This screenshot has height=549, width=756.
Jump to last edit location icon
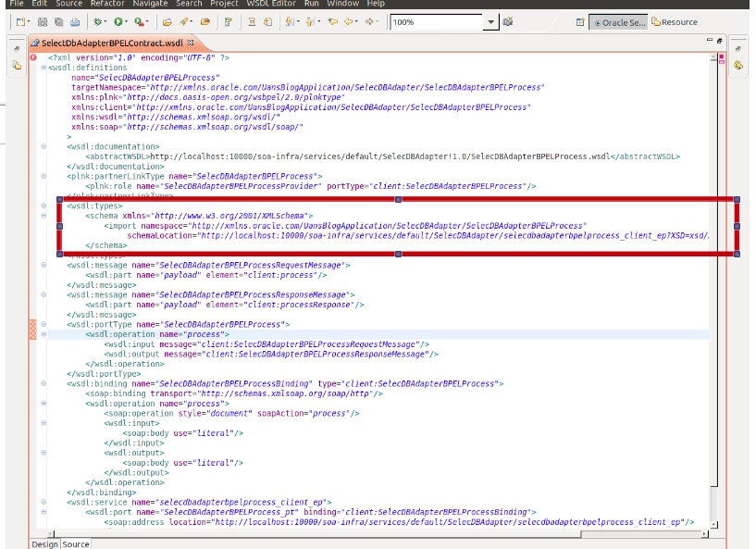point(332,21)
